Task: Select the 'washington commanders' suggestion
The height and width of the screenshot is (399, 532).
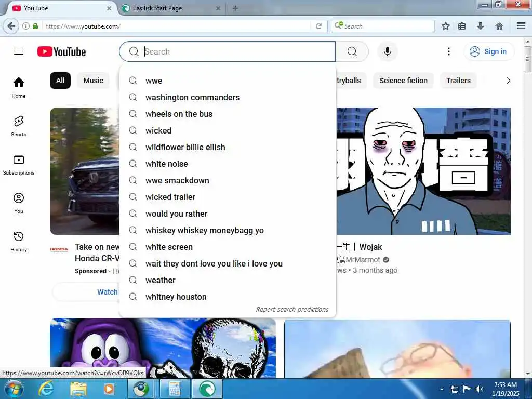Action: [228, 97]
